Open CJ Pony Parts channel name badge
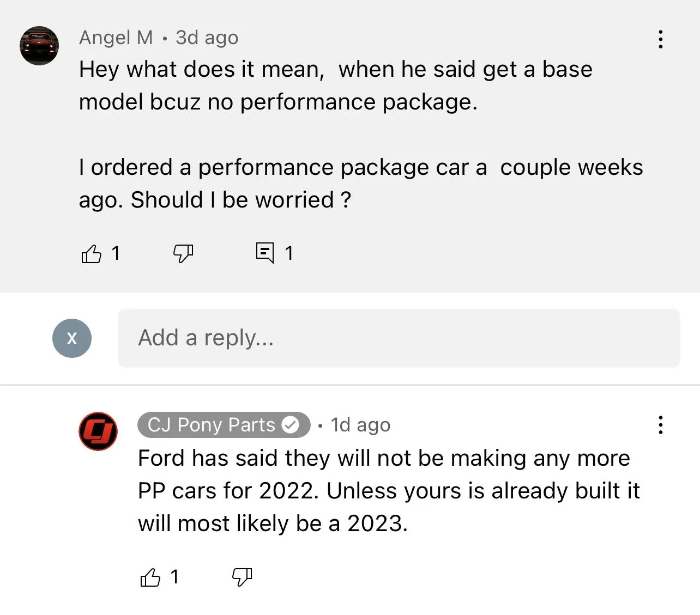700x615 pixels. tap(224, 425)
